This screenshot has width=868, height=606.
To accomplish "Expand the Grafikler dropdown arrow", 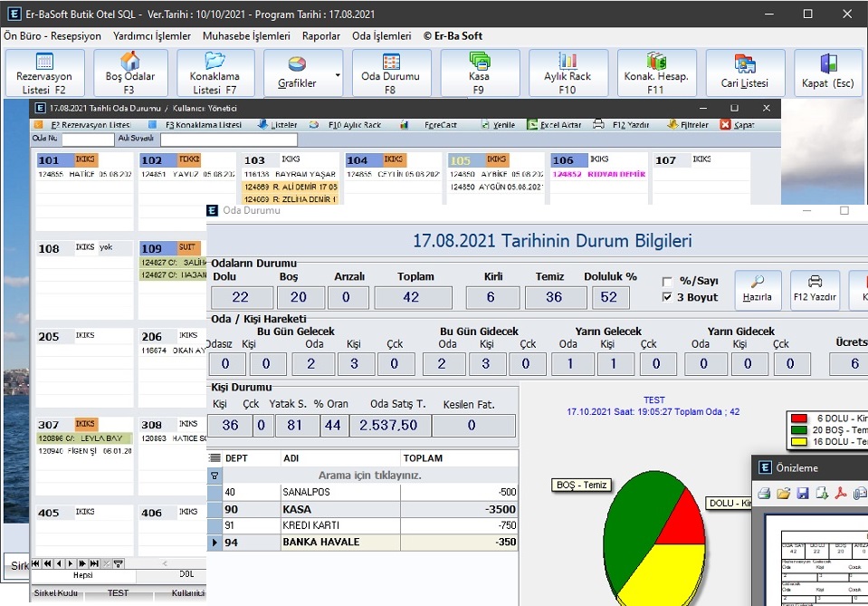I will pos(337,75).
